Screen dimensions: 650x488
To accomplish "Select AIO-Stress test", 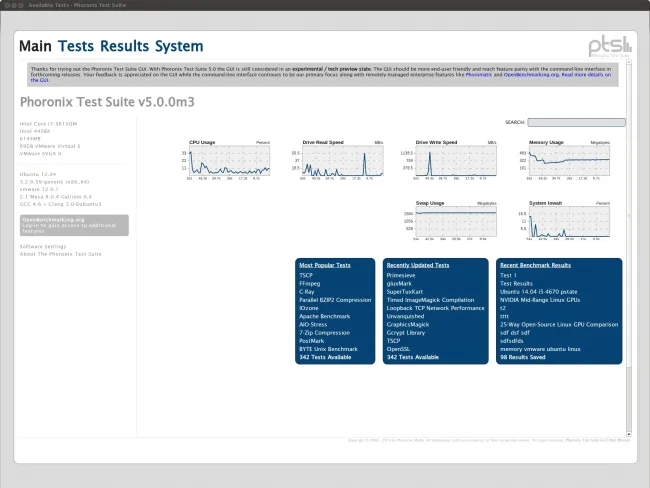I will [x=313, y=325].
